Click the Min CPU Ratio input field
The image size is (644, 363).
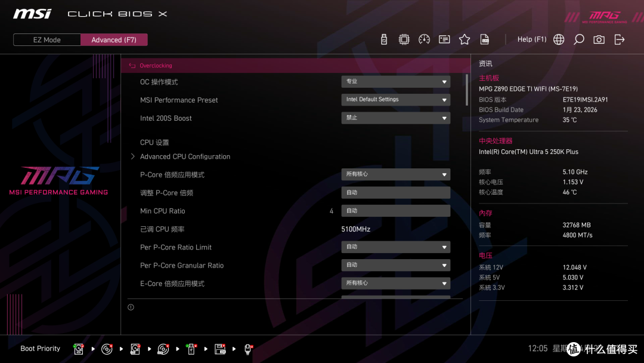[x=395, y=211]
